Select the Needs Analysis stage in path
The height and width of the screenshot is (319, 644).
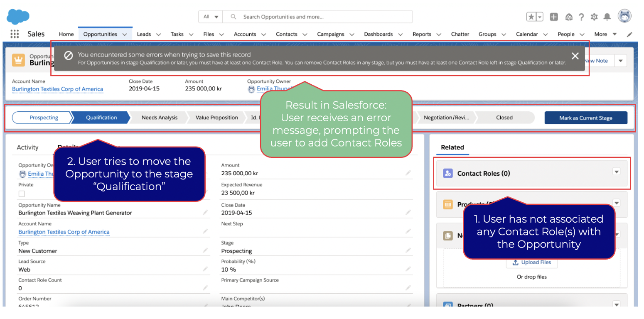(160, 118)
